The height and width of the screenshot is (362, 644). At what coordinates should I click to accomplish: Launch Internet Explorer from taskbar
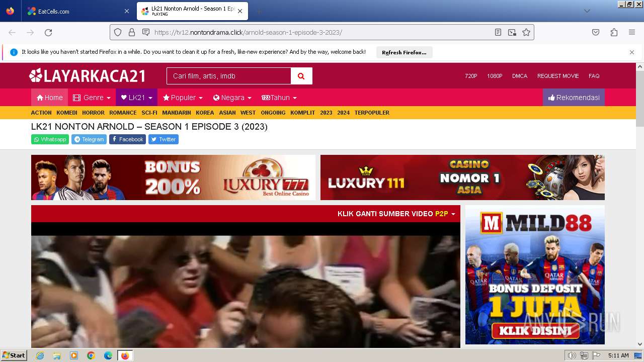(40, 355)
